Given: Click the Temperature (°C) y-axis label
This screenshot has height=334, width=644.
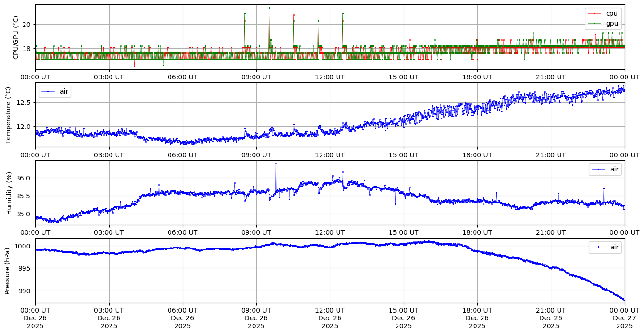Looking at the screenshot, I should tap(8, 115).
